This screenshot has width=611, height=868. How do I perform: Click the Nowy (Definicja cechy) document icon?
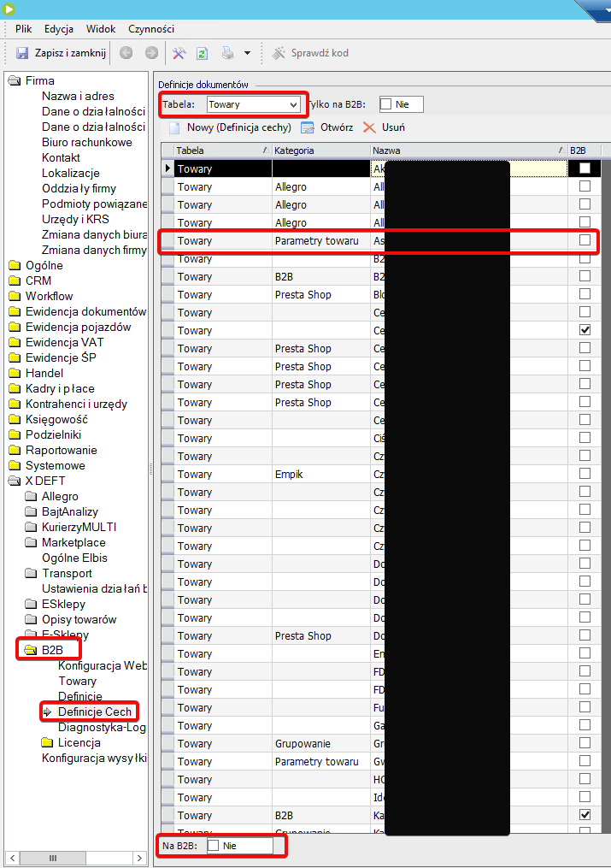pos(173,127)
